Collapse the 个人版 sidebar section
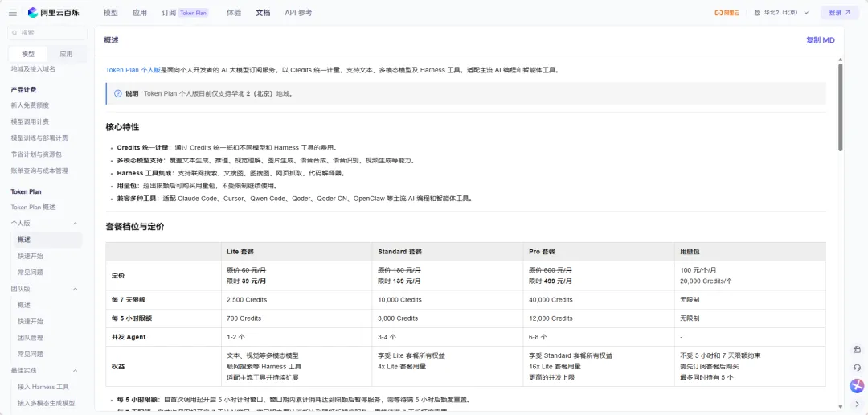 pos(76,224)
